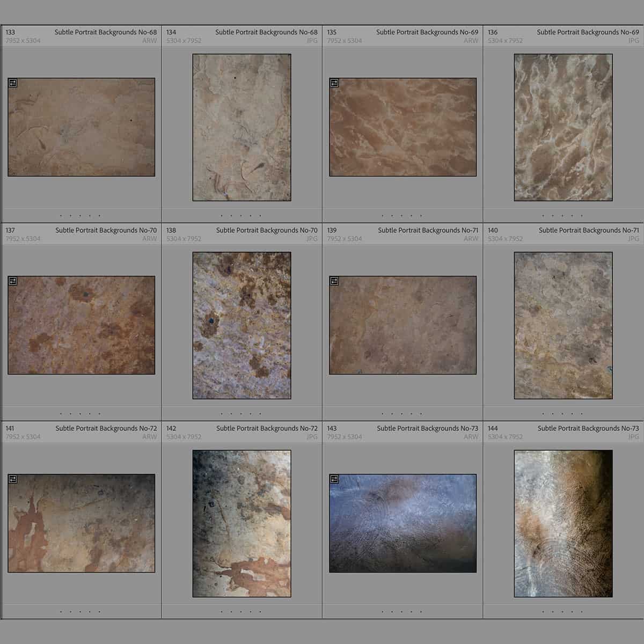The height and width of the screenshot is (644, 644).
Task: Set star rating under thumbnail 144
Action: [x=562, y=611]
